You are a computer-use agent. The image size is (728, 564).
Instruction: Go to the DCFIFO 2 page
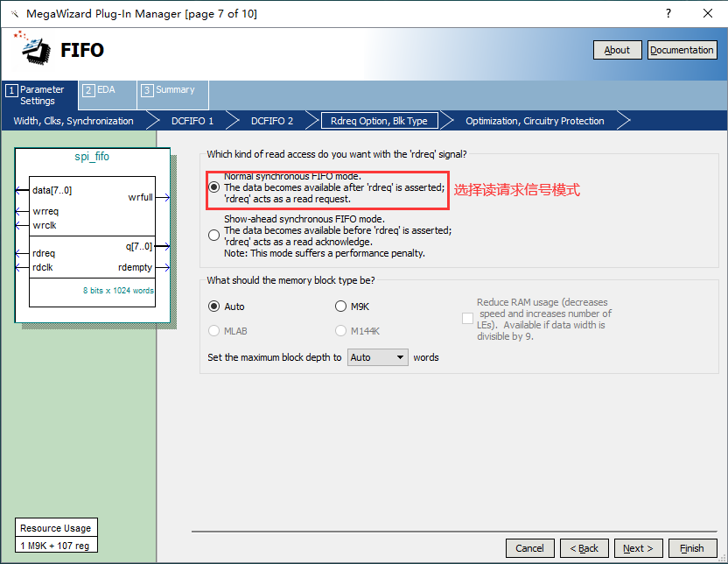point(272,121)
